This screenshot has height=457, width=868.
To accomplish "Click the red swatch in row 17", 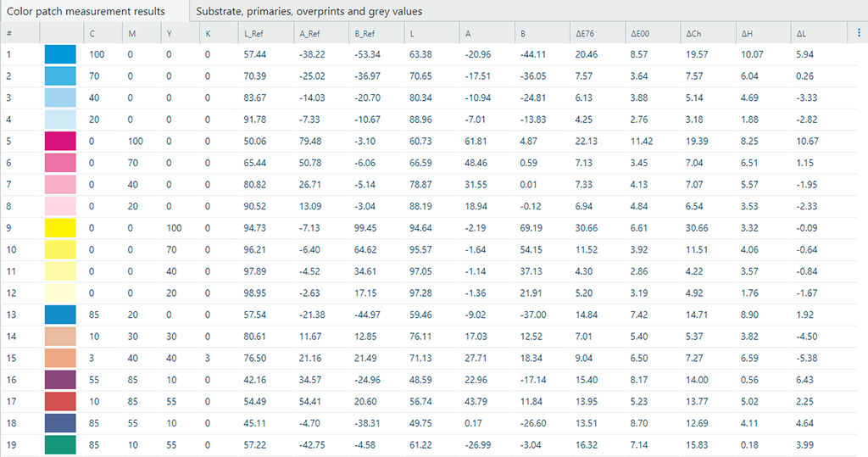I will pos(60,401).
